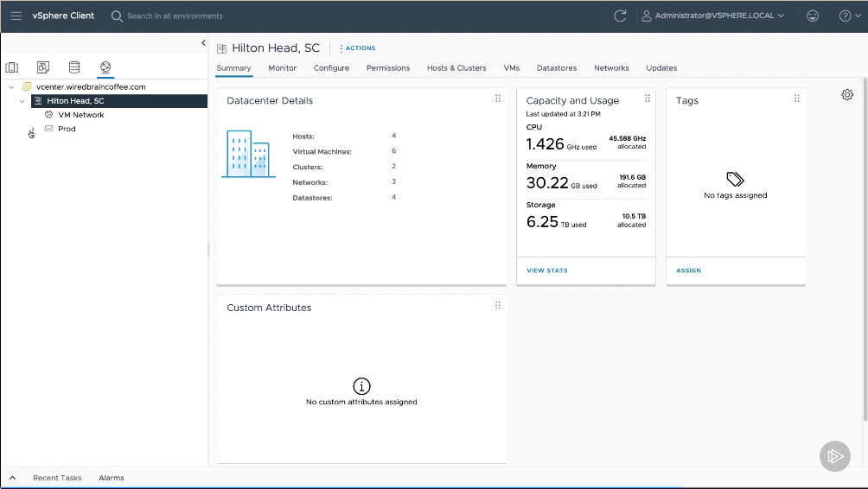868x489 pixels.
Task: Select the VM Network tree item
Action: pyautogui.click(x=81, y=115)
